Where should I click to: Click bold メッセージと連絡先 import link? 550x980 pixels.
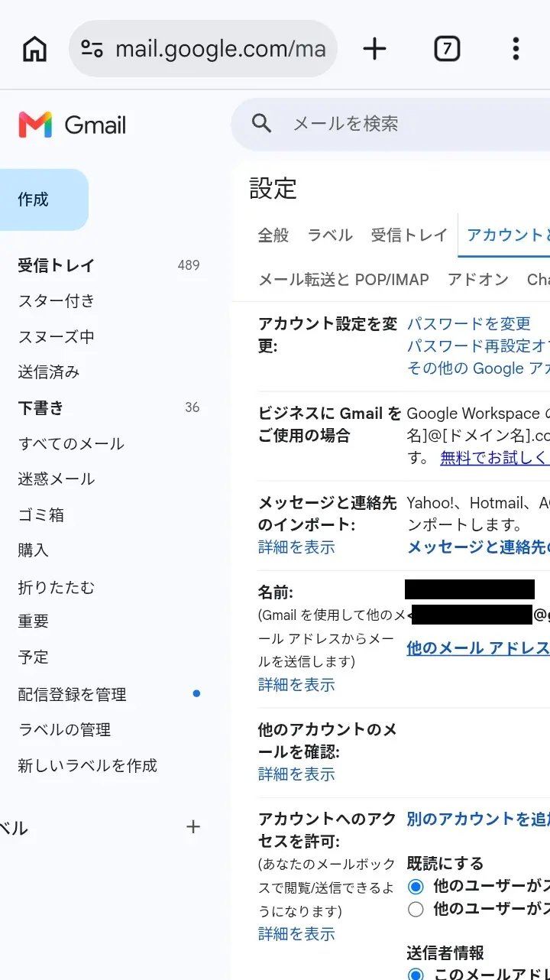(478, 547)
